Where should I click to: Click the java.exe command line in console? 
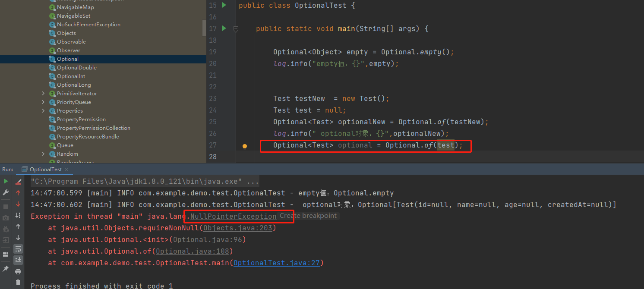click(145, 181)
